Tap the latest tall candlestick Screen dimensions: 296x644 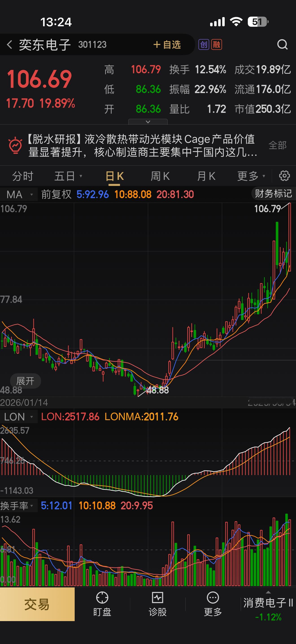point(289,237)
